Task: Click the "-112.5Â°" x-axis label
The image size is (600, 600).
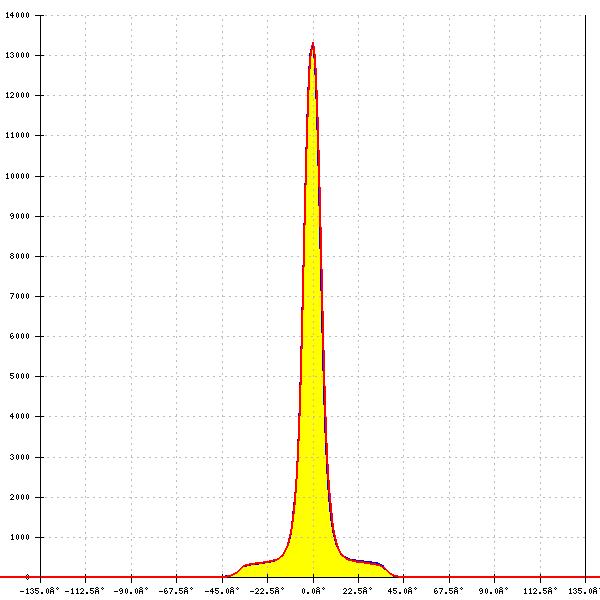Action: pos(85,591)
